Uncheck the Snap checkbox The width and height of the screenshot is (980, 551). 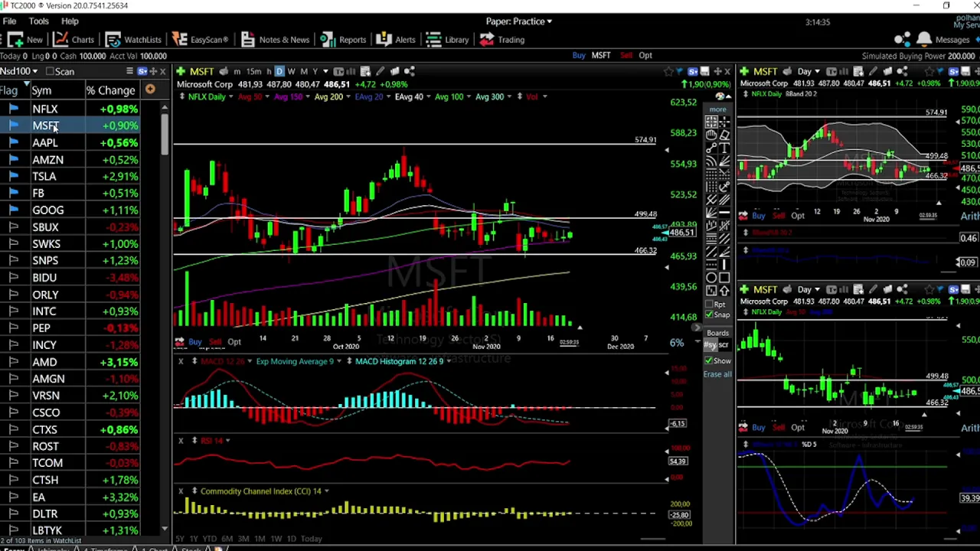coord(709,315)
